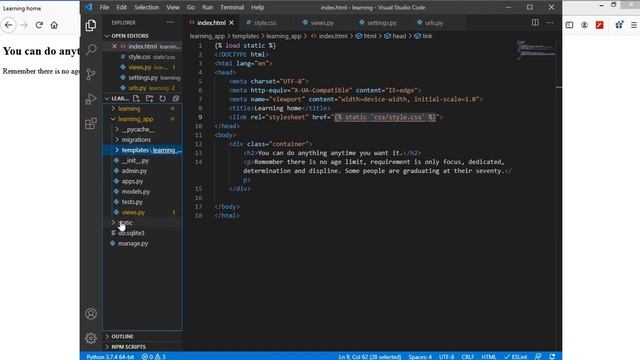The width and height of the screenshot is (640, 360).
Task: Open the Run and Debug view
Action: (91, 99)
